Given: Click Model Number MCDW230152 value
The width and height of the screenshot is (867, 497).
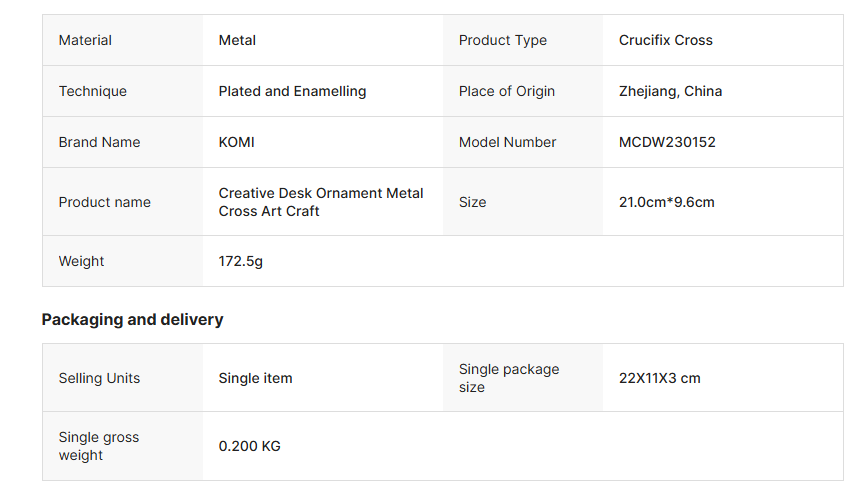Looking at the screenshot, I should click(667, 142).
